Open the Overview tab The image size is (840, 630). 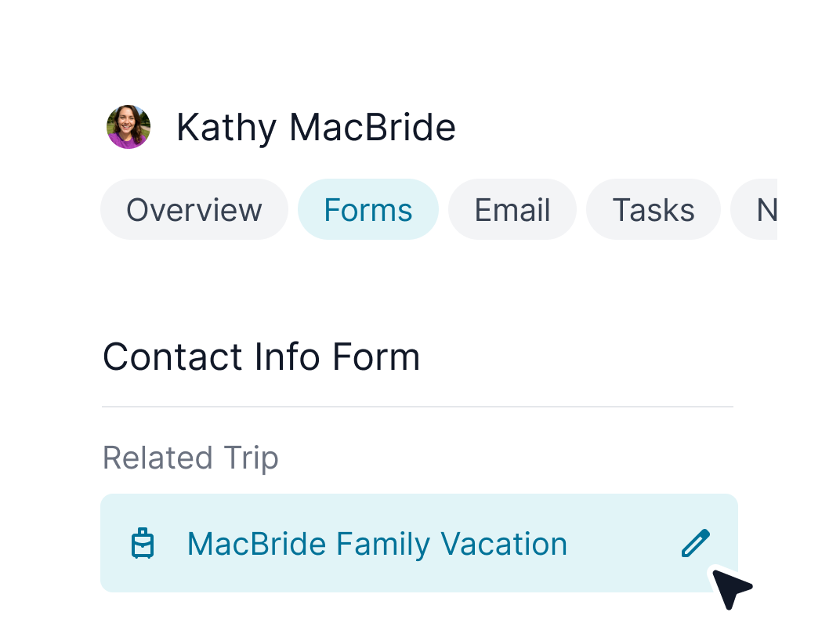click(194, 210)
